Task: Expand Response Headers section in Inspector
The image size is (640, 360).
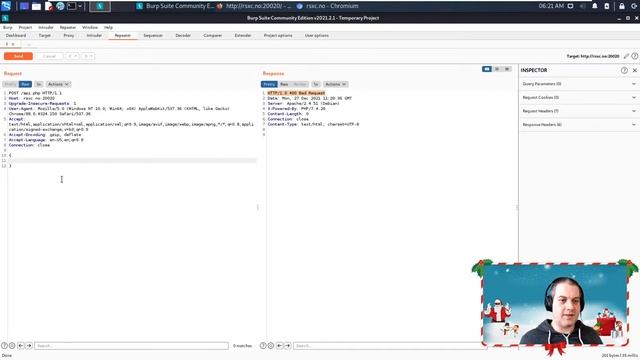Action: click(x=579, y=124)
